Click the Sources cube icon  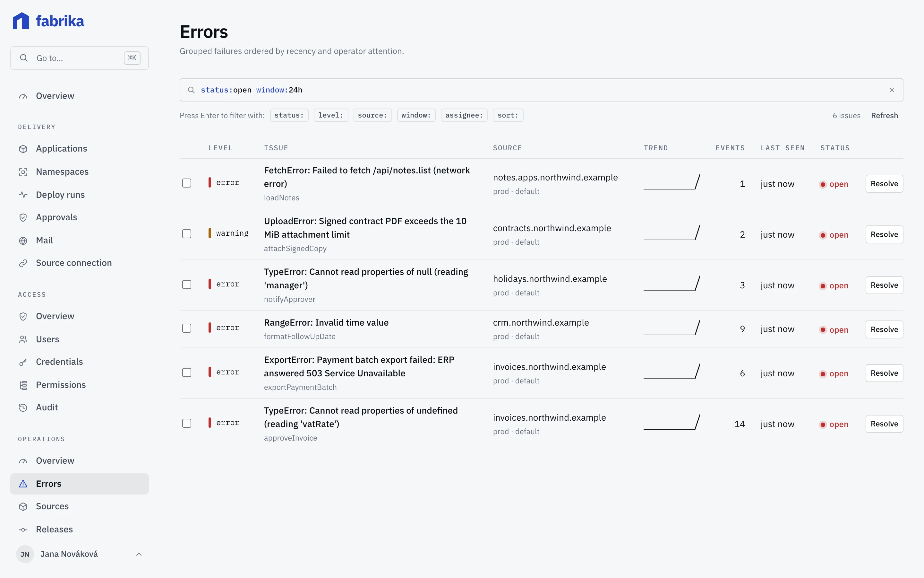click(23, 506)
